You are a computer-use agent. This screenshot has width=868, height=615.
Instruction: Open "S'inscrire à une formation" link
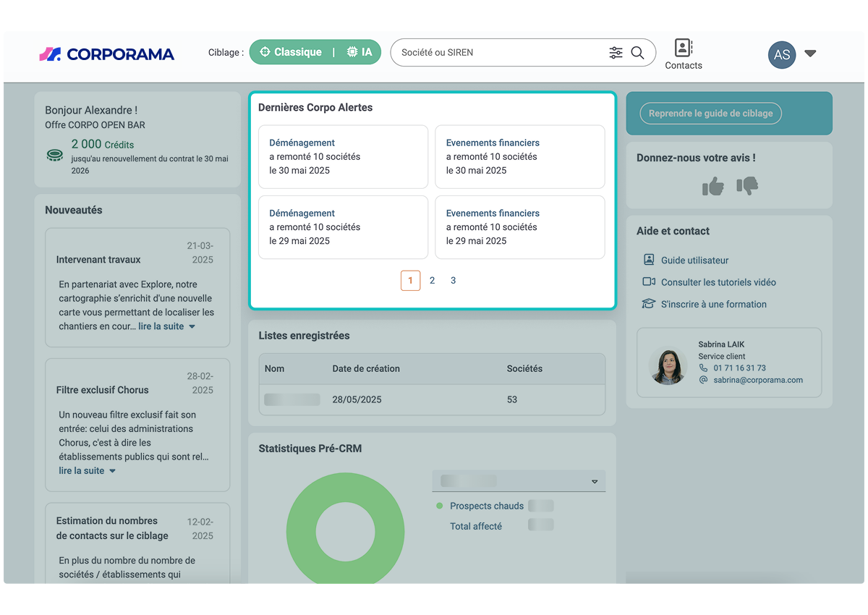click(714, 305)
